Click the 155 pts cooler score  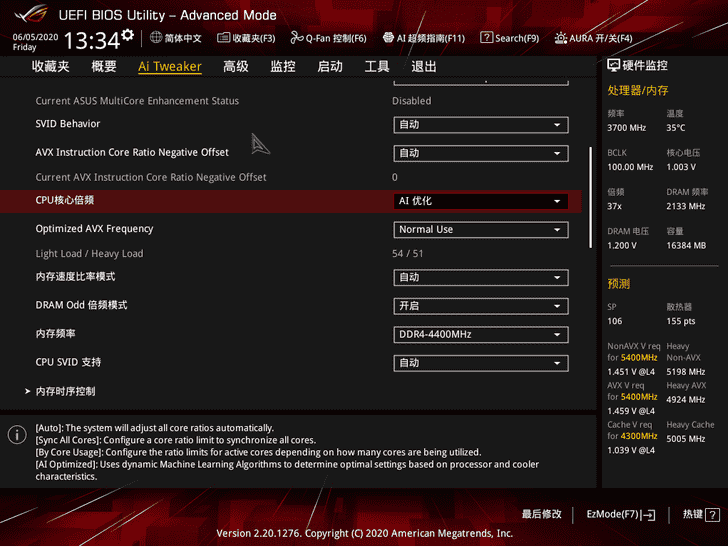(681, 321)
